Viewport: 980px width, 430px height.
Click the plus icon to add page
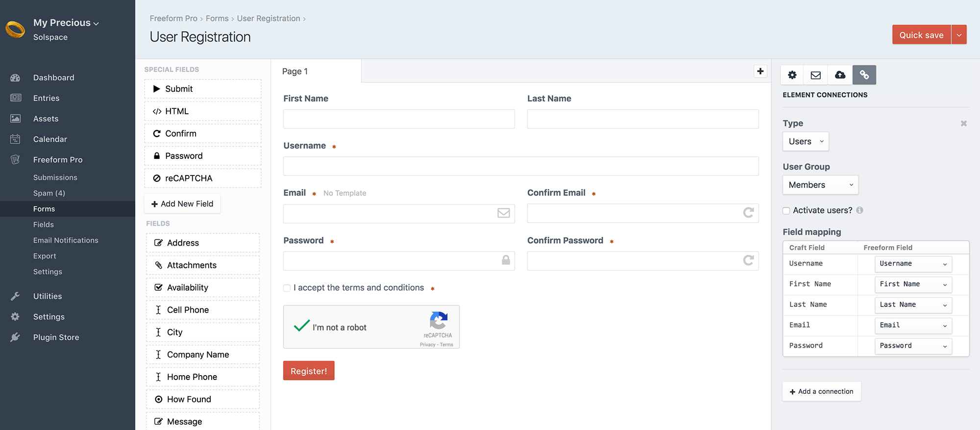coord(760,71)
